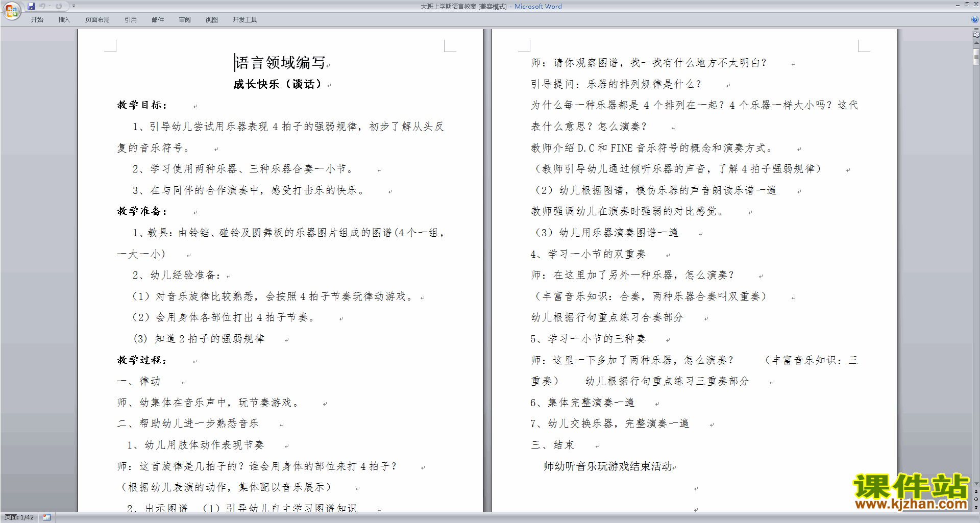Click the line 7、幼儿交换乐器，完整演奏一遍
The height and width of the screenshot is (523, 980).
tap(610, 424)
